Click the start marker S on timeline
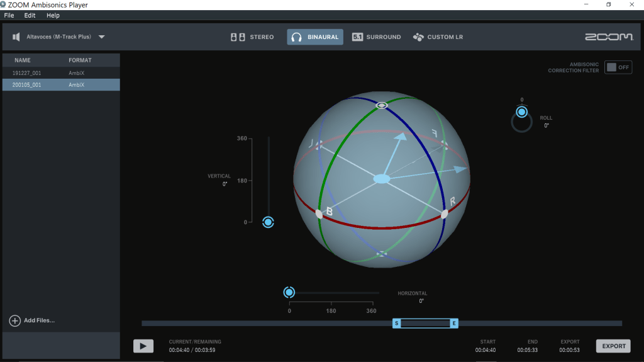644x362 pixels. pyautogui.click(x=396, y=323)
